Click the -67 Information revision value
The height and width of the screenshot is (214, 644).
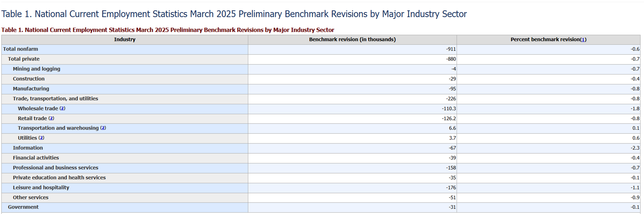click(x=452, y=148)
